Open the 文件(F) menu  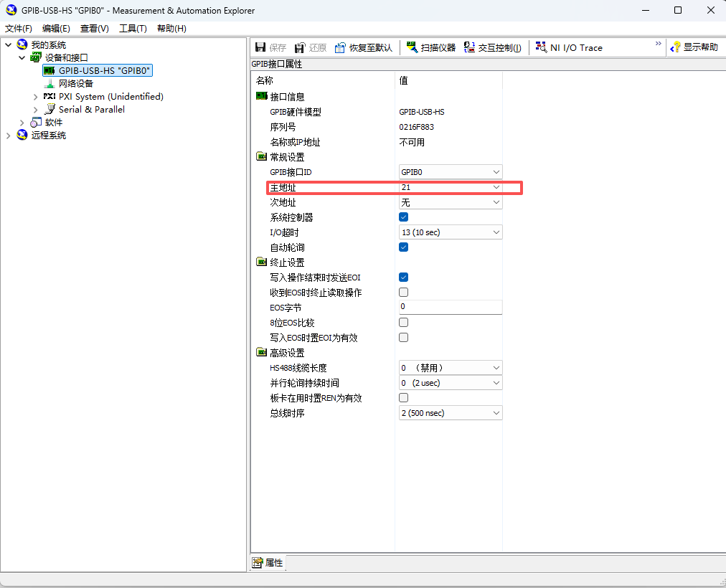click(x=19, y=29)
